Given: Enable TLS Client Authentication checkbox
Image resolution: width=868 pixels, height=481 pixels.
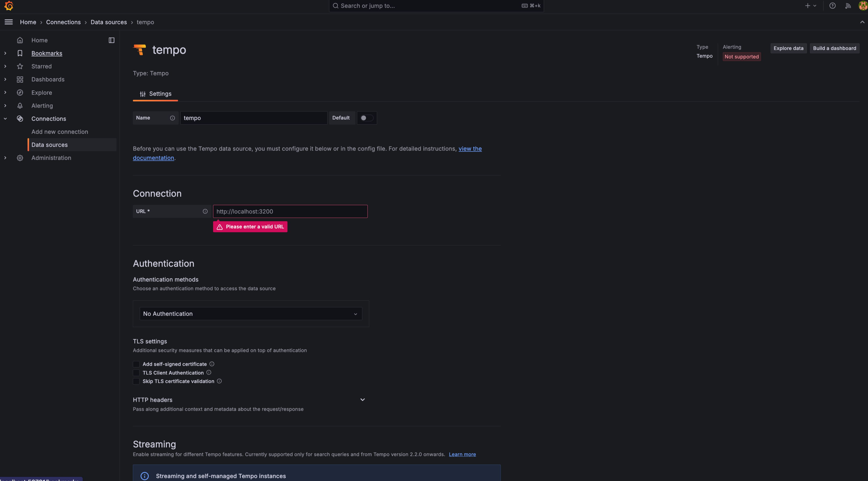Looking at the screenshot, I should pyautogui.click(x=136, y=372).
